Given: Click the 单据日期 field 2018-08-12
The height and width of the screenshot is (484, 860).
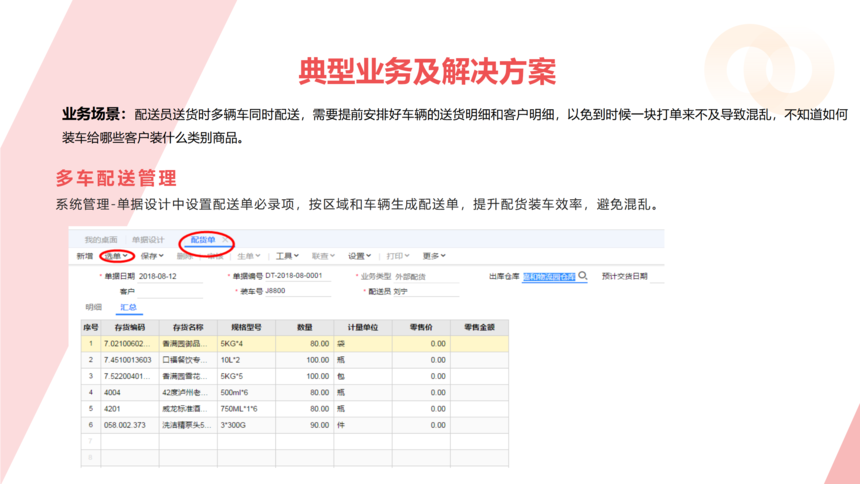Looking at the screenshot, I should pos(170,276).
